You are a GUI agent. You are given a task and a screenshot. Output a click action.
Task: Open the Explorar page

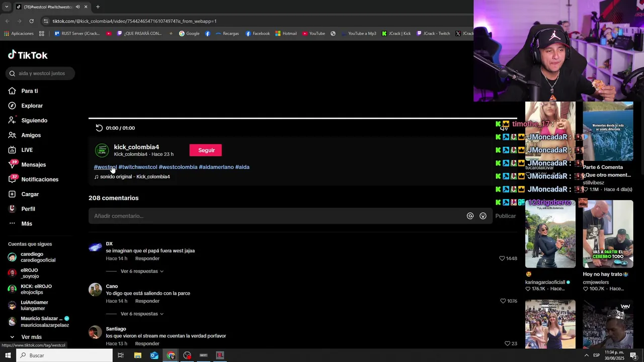coord(26,106)
